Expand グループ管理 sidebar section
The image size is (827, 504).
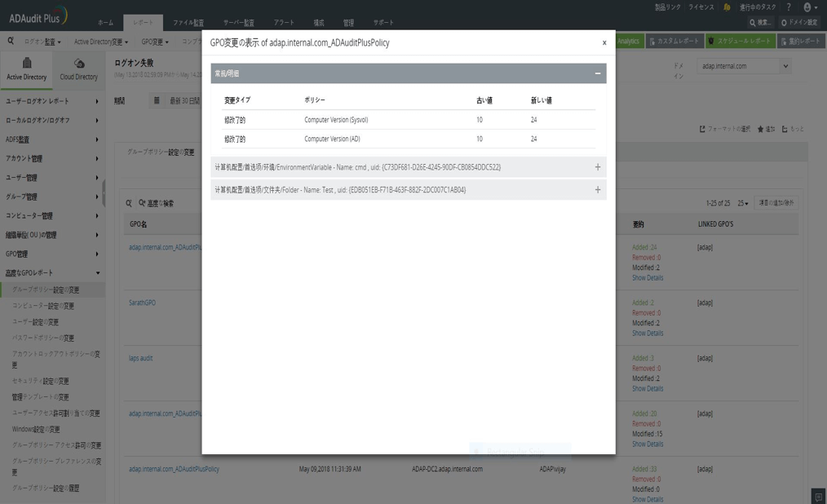51,197
